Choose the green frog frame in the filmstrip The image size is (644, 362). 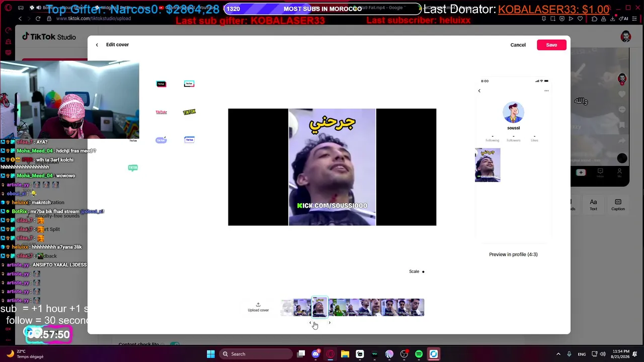(x=338, y=307)
